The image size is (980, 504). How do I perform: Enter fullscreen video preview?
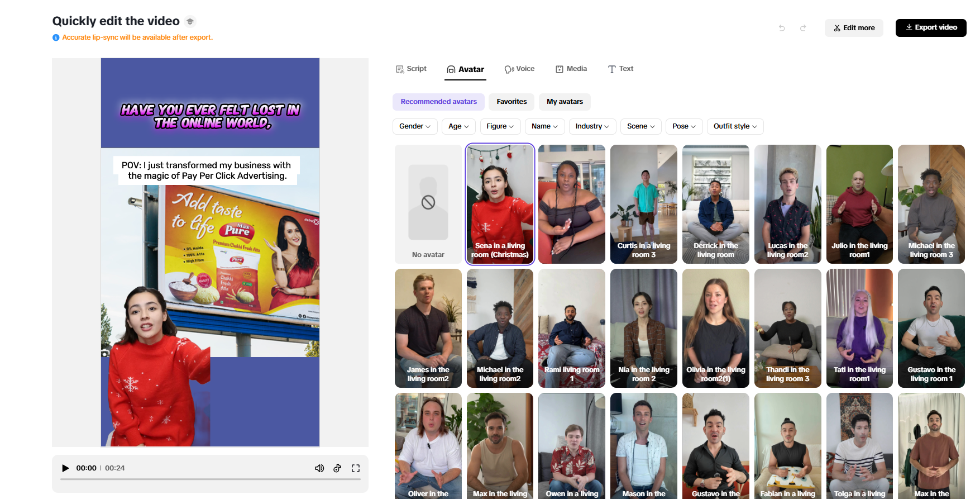point(356,468)
